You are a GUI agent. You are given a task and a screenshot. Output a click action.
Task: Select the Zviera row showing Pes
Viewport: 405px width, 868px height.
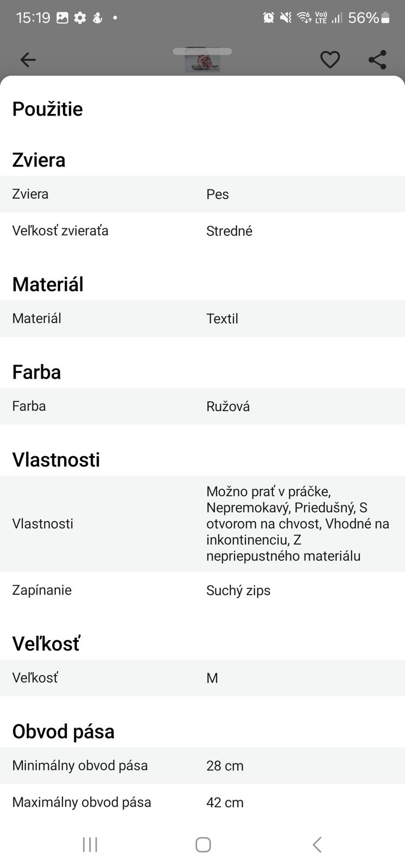(x=202, y=194)
